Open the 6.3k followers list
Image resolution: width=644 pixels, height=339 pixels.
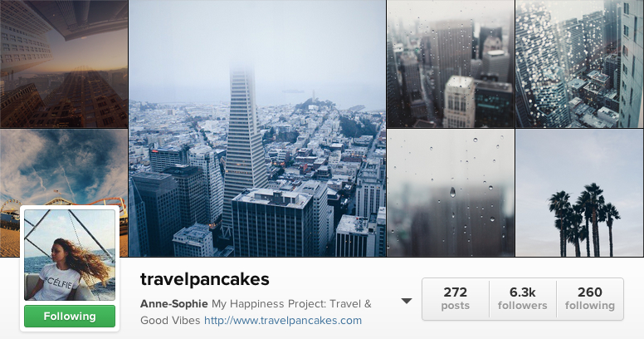click(x=523, y=298)
